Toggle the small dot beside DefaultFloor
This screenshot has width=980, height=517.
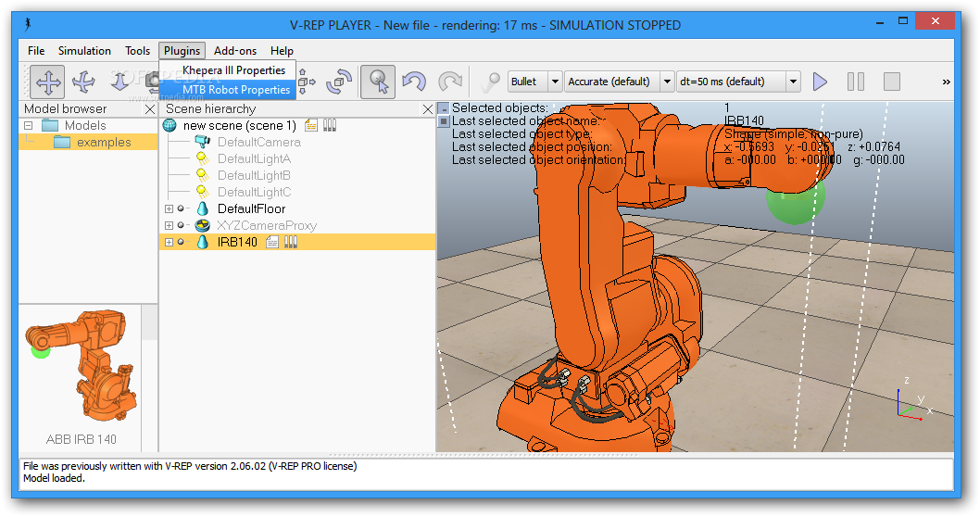(181, 208)
